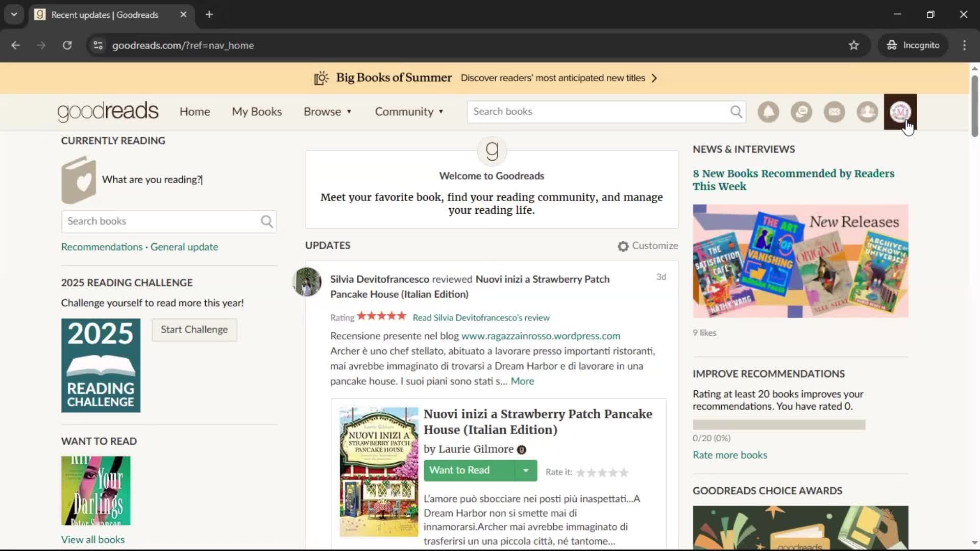
Task: Read Silvia Devitofrancesco's review link
Action: point(481,318)
